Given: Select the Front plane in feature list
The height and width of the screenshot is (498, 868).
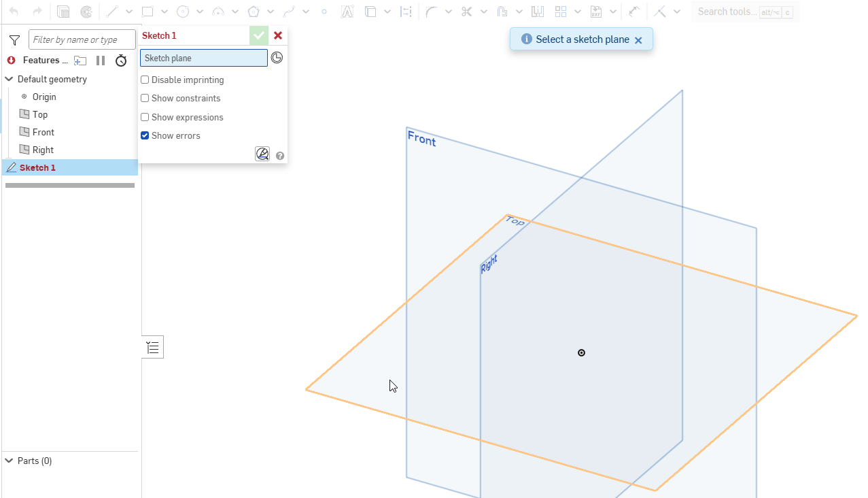Looking at the screenshot, I should coord(43,133).
